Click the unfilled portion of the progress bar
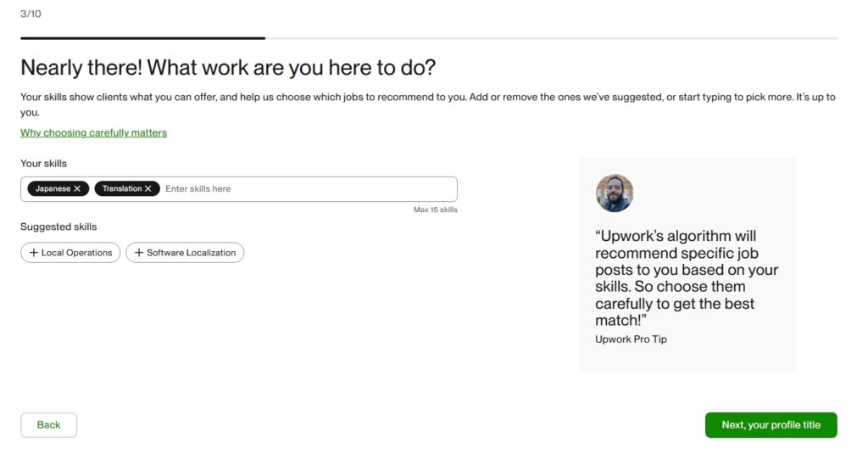Viewport: 868px width, 459px height. (x=551, y=38)
